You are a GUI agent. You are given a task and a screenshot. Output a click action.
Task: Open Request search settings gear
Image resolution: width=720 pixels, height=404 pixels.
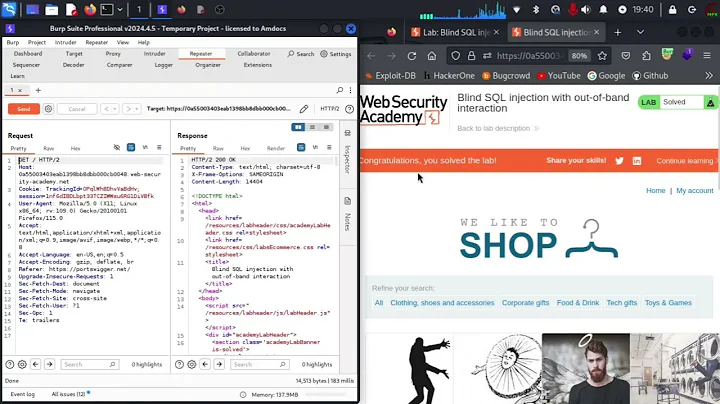point(22,365)
